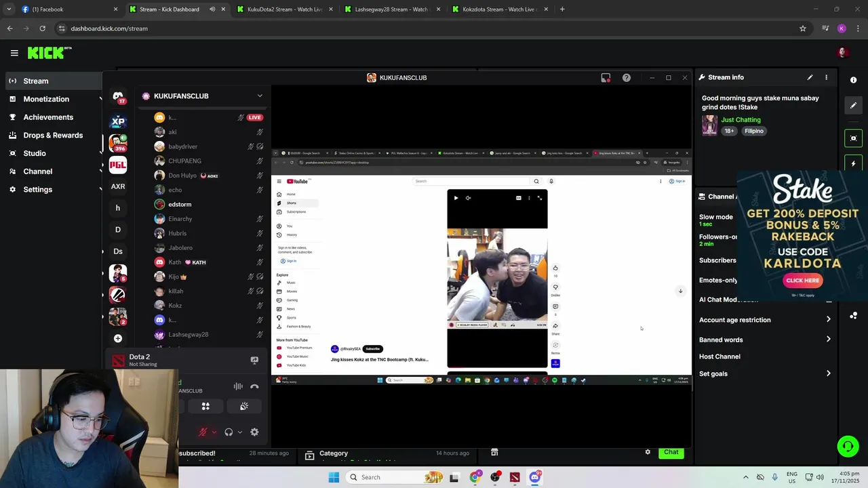Screen dimensions: 868x488
Task: Click the green support headset button
Action: pos(848,446)
